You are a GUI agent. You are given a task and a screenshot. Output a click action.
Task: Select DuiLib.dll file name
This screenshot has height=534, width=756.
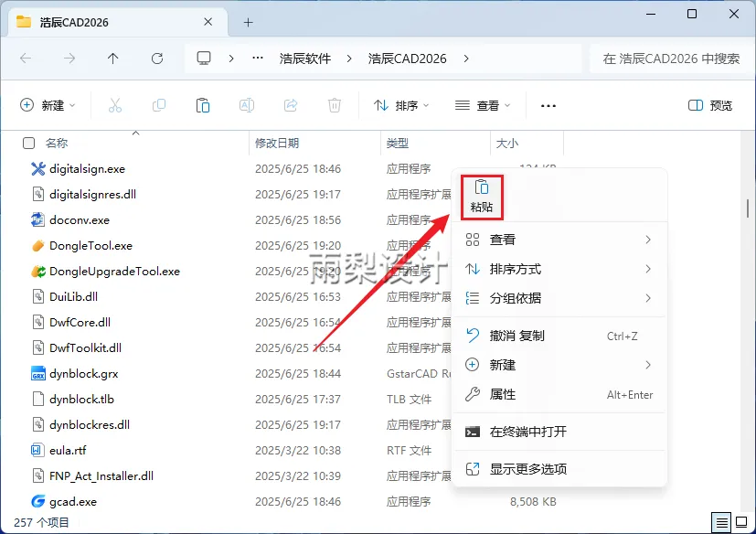tap(73, 296)
